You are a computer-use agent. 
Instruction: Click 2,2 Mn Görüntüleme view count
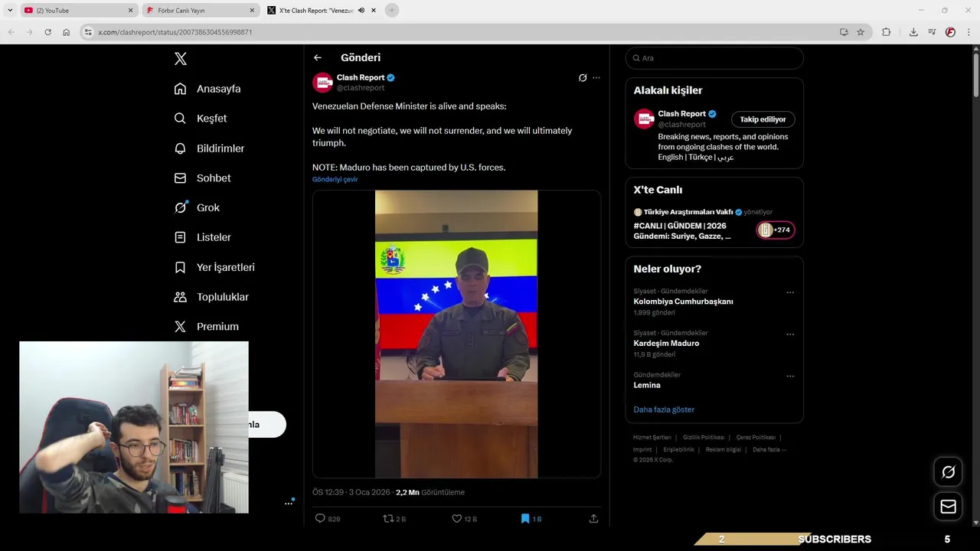point(430,492)
